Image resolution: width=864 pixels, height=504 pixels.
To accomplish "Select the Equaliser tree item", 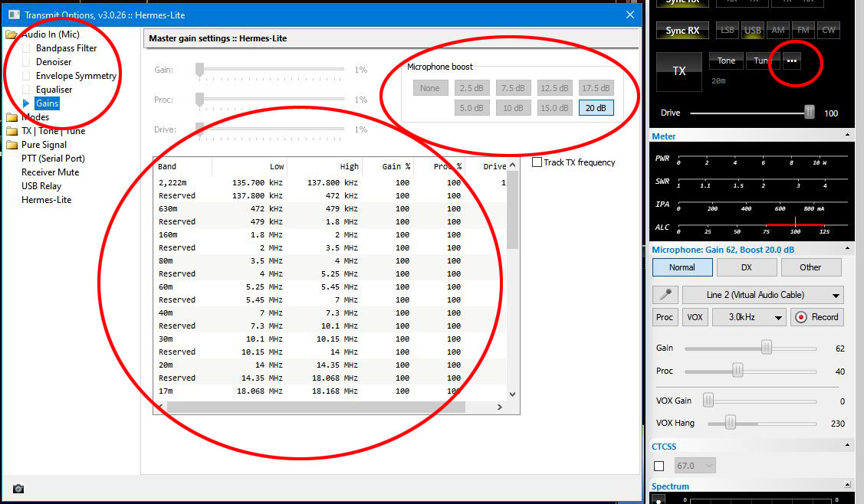I will pos(54,90).
